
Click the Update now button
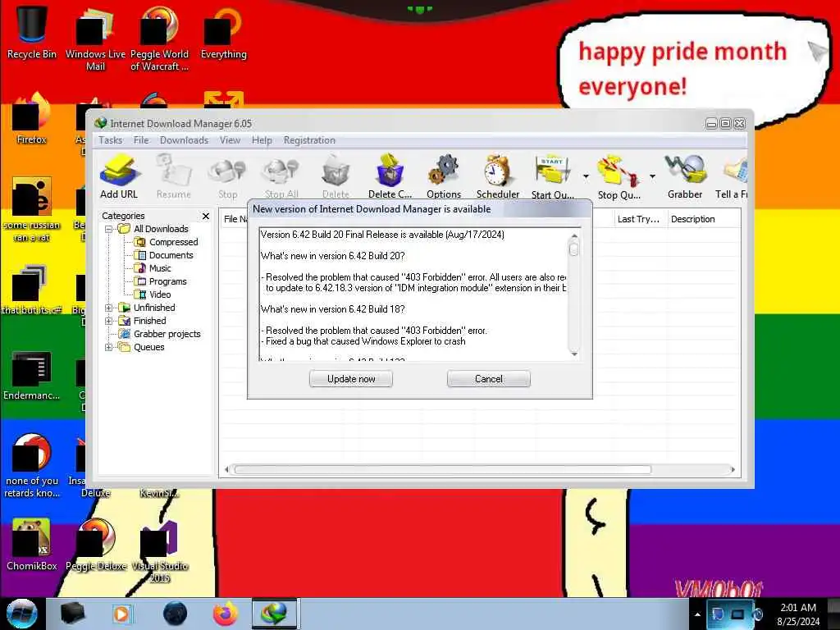coord(351,379)
